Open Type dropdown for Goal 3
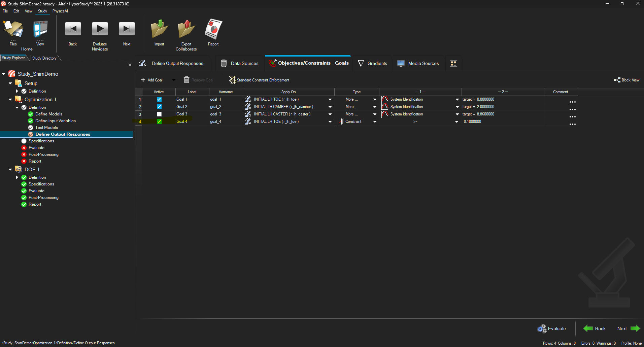This screenshot has width=644, height=347. pos(375,114)
